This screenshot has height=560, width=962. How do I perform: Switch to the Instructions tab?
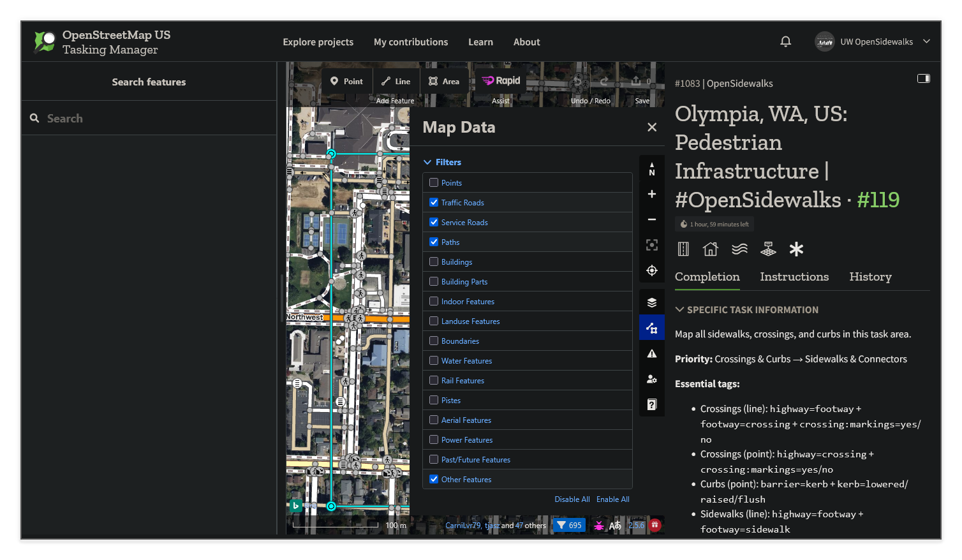coord(794,277)
